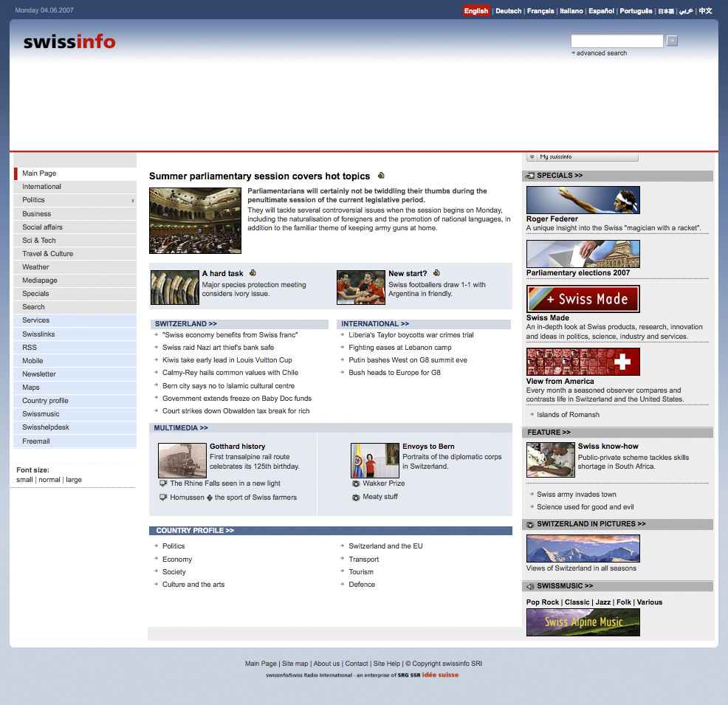Screen dimensions: 728x705
Task: Open the Mediapage menu item
Action: click(x=75, y=281)
